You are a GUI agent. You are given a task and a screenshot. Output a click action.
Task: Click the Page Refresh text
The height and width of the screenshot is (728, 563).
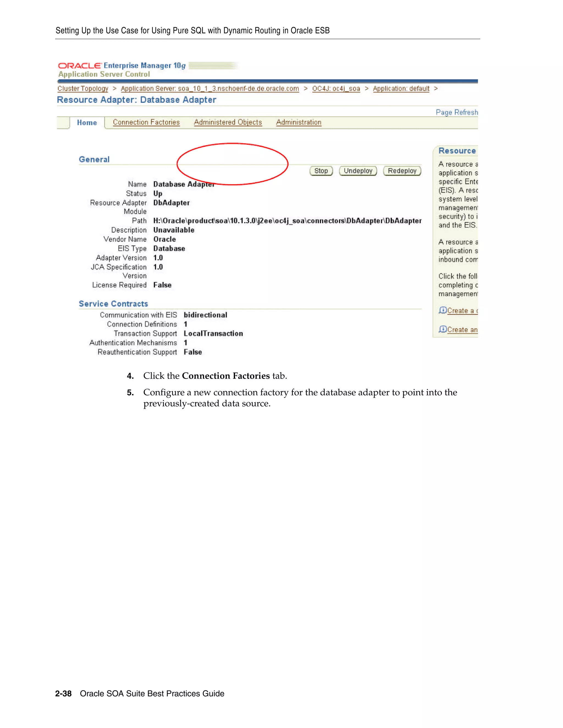point(457,112)
